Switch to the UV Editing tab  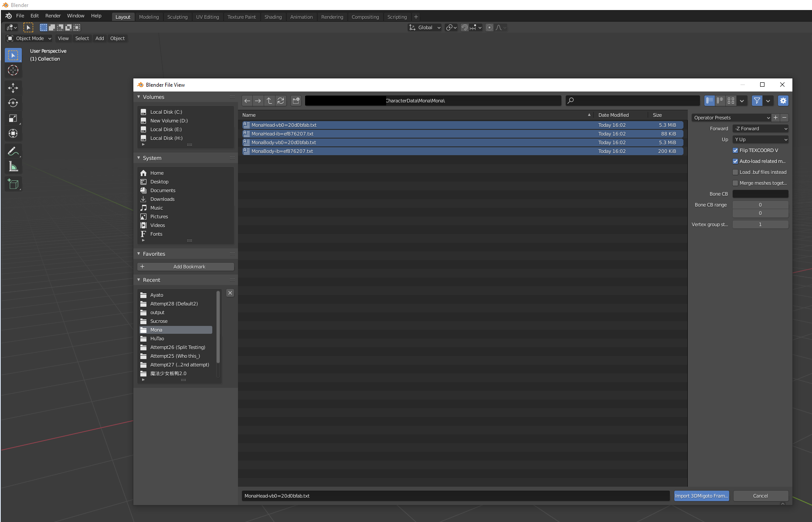207,17
